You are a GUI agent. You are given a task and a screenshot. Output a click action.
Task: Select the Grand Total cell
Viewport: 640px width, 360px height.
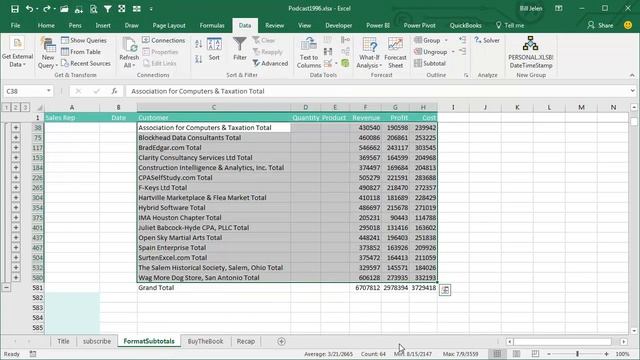[214, 288]
